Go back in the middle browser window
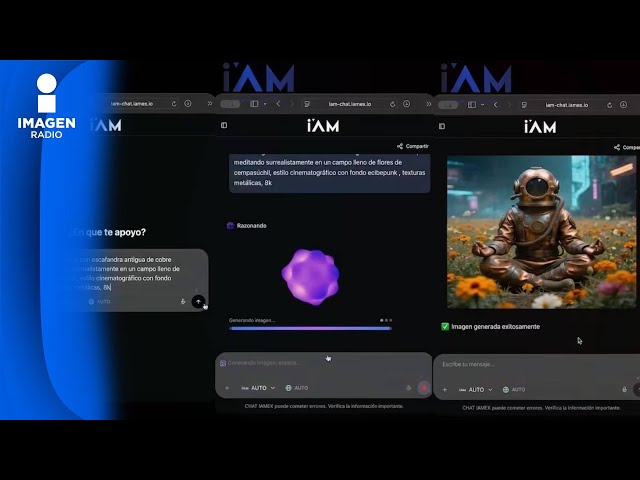Viewport: 640px width, 480px height. (278, 104)
